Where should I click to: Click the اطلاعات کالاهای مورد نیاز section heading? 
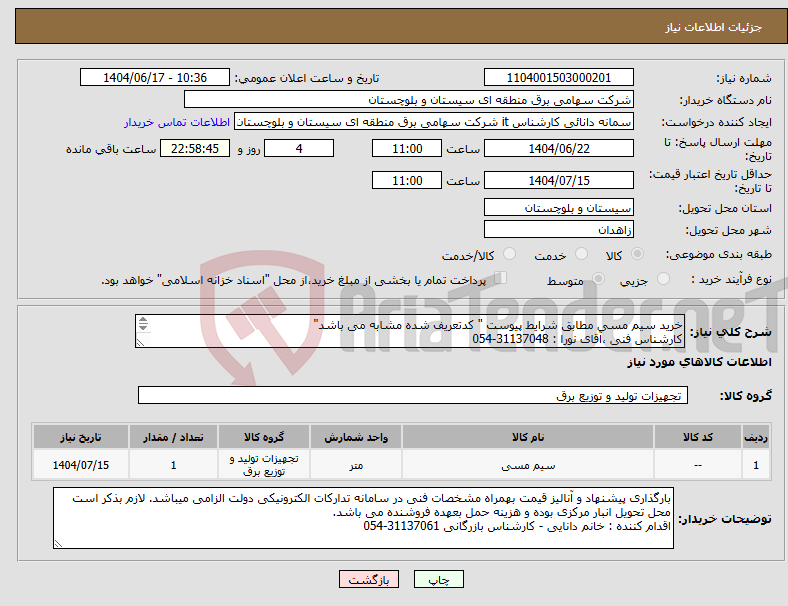click(x=699, y=362)
